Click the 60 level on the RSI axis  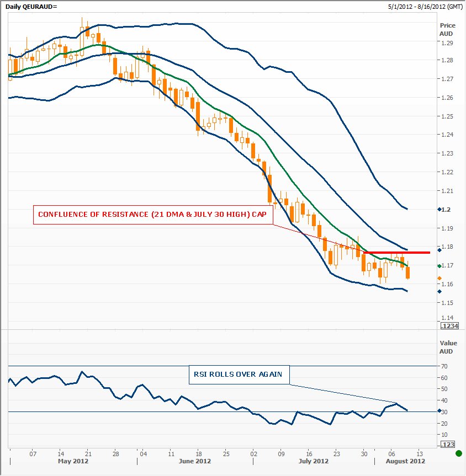click(444, 378)
